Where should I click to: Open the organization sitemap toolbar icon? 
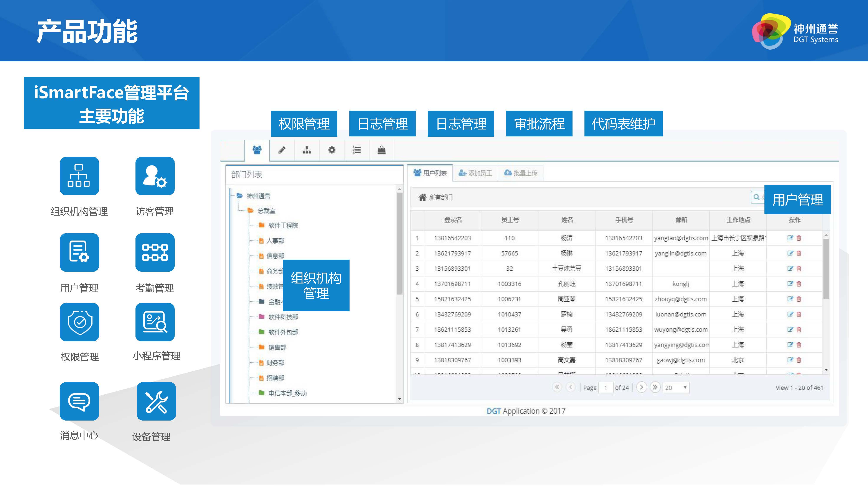(307, 150)
